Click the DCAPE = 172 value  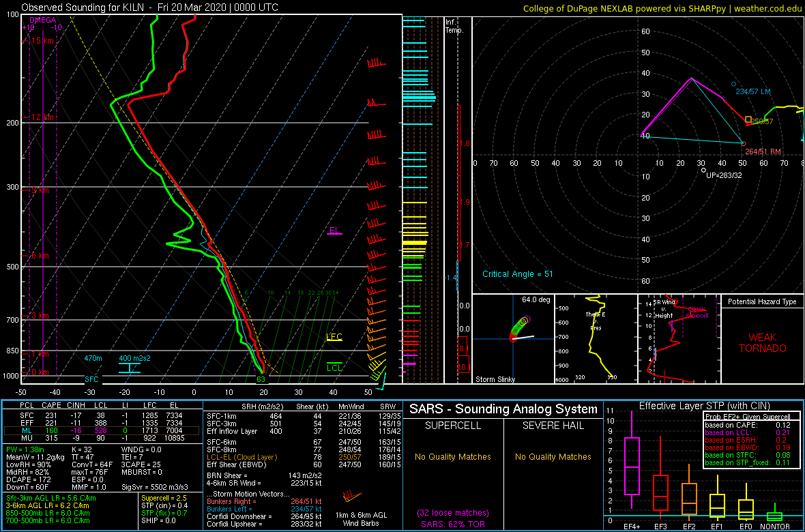tap(28, 479)
